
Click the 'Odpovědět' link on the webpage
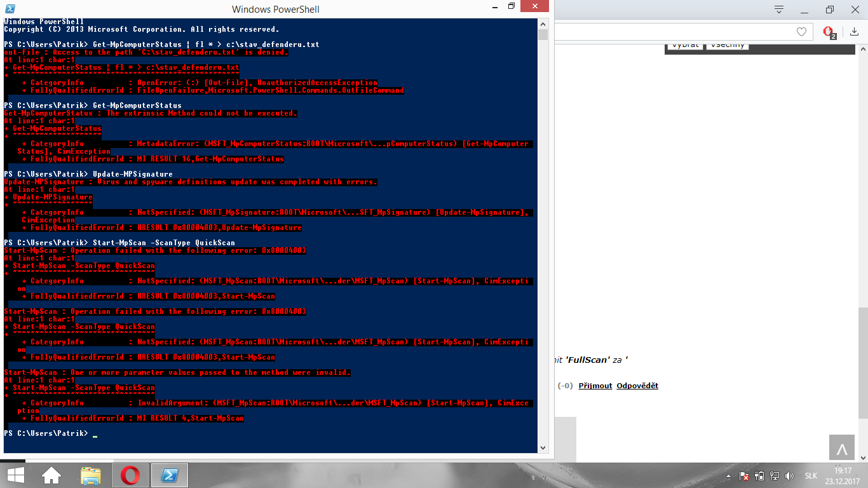click(x=637, y=386)
